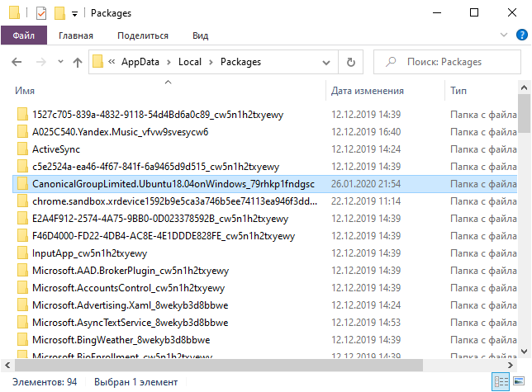Expand the ribbon with the chevron
The height and width of the screenshot is (392, 532).
[504, 35]
